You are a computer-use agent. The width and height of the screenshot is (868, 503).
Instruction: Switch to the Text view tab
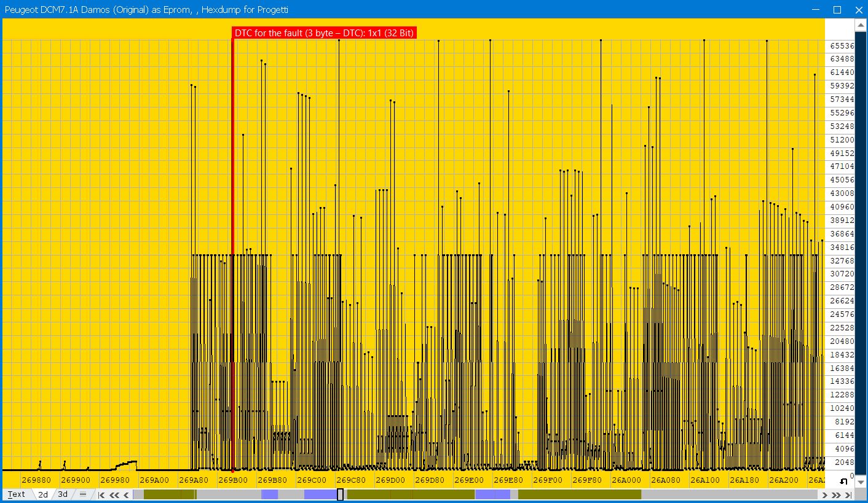pyautogui.click(x=17, y=494)
